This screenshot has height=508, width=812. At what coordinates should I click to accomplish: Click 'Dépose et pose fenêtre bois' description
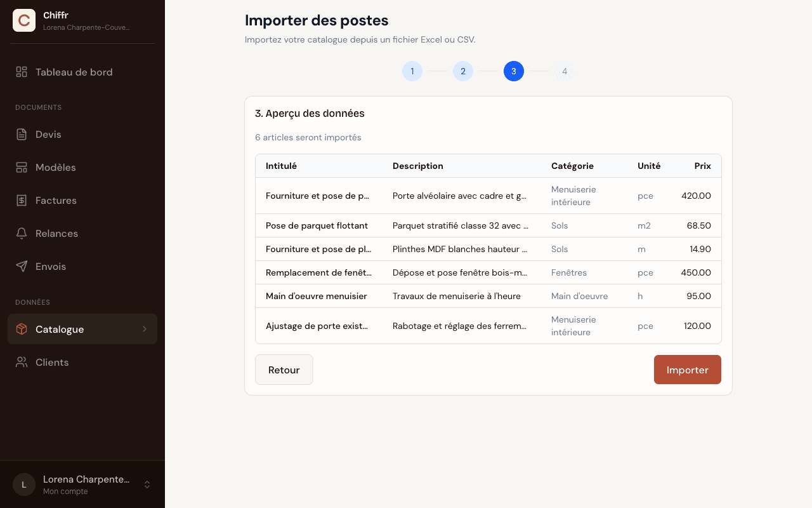[460, 272]
